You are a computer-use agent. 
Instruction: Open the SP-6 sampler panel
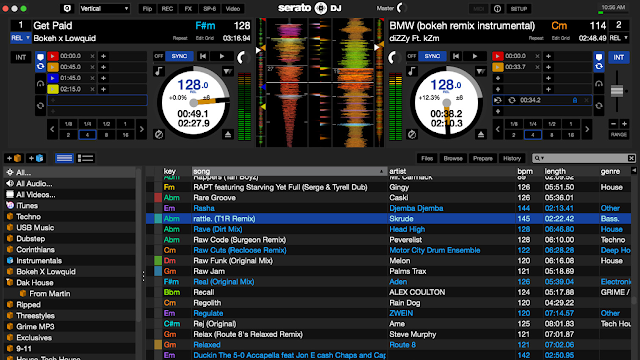[x=209, y=9]
